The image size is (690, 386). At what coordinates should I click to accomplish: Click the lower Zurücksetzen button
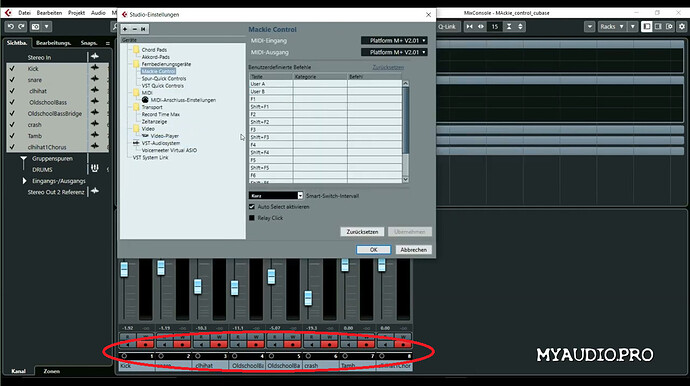tap(362, 232)
